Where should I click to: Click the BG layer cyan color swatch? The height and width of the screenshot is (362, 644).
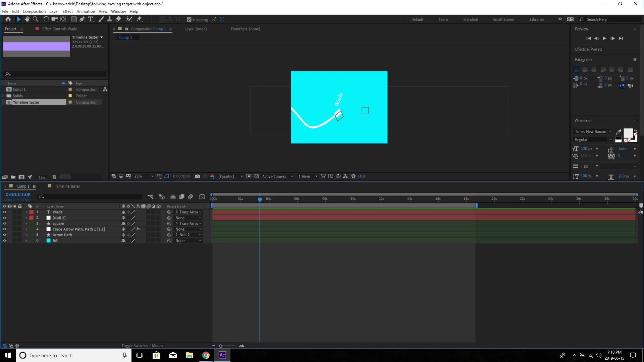click(x=48, y=241)
